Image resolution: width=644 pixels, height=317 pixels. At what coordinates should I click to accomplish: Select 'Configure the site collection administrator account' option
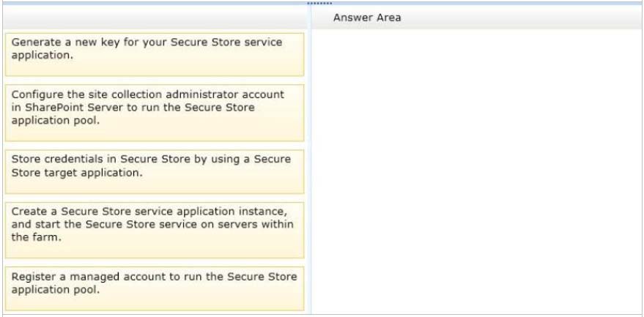(x=154, y=113)
